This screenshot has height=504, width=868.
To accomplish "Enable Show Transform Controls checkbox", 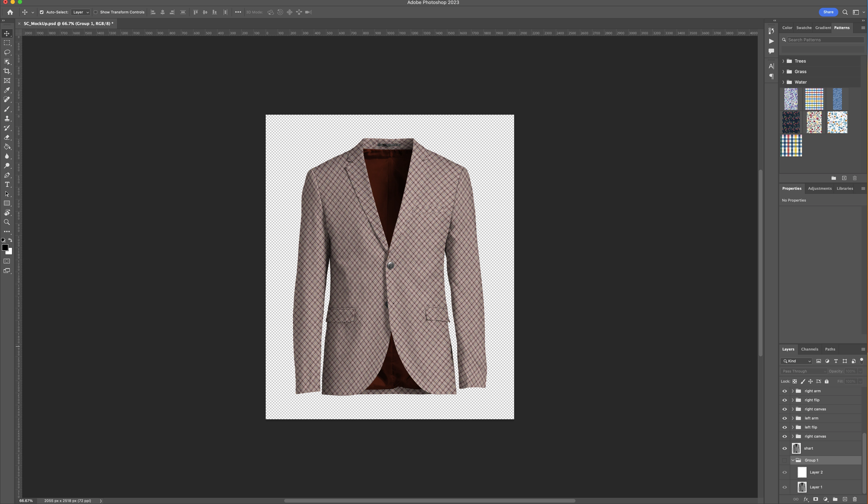I will point(96,12).
